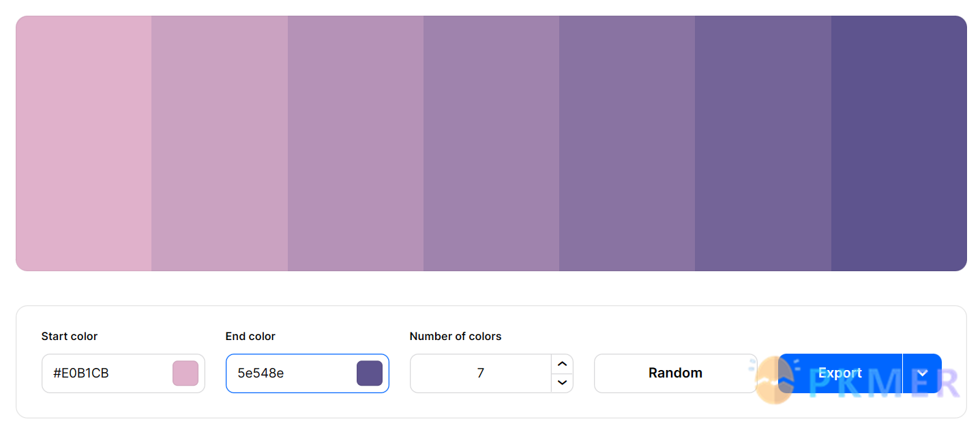980x430 pixels.
Task: Choose the middle dusty purple palette swatch
Action: pos(491,143)
